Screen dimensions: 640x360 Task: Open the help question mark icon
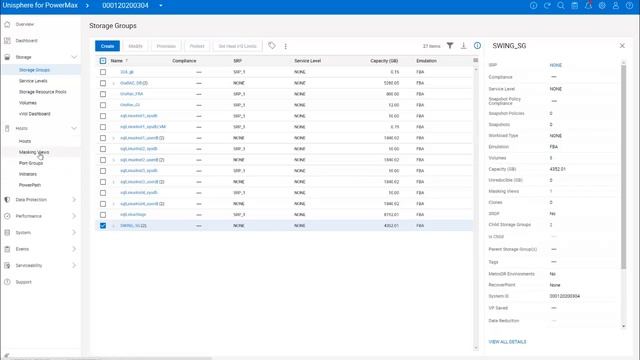[x=629, y=5]
